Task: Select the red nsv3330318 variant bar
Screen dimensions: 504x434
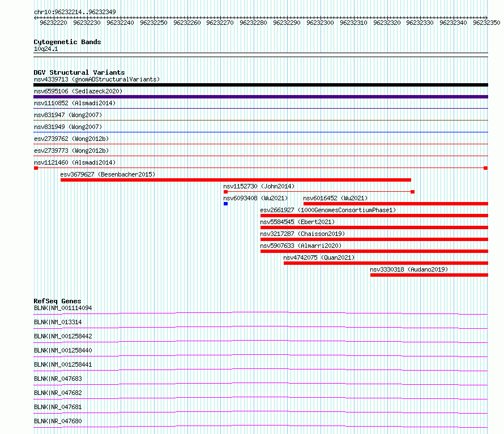Action: (x=429, y=275)
